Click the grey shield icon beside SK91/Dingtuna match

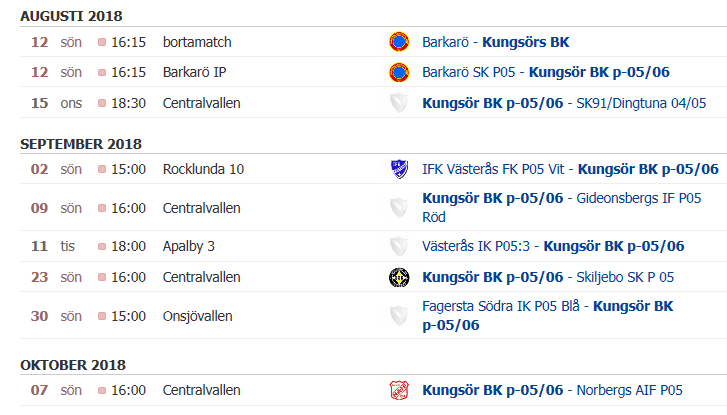click(399, 103)
